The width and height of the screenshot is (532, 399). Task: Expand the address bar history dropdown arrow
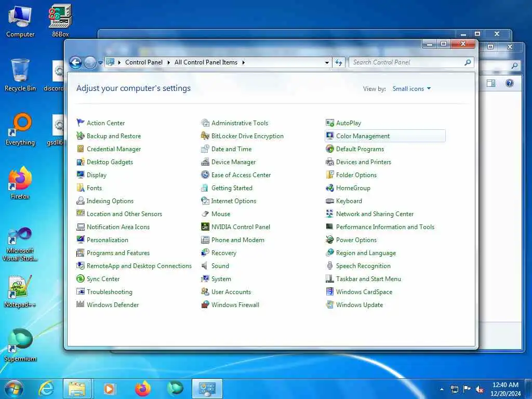click(327, 62)
